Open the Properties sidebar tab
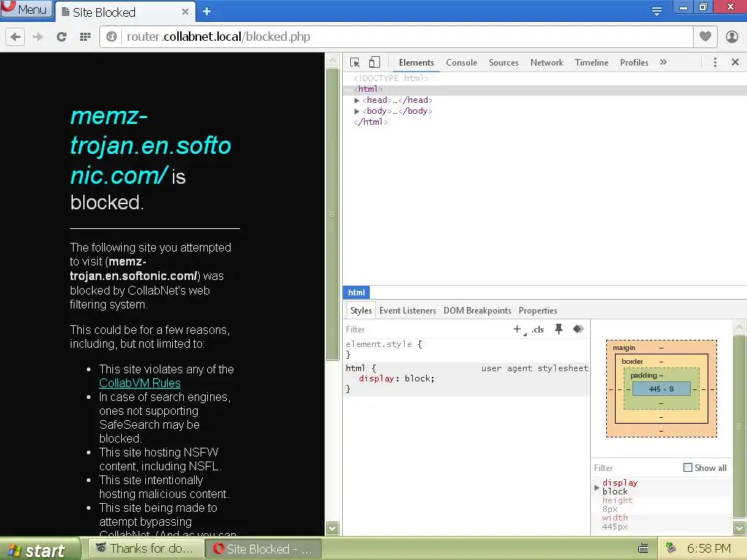 (x=538, y=311)
